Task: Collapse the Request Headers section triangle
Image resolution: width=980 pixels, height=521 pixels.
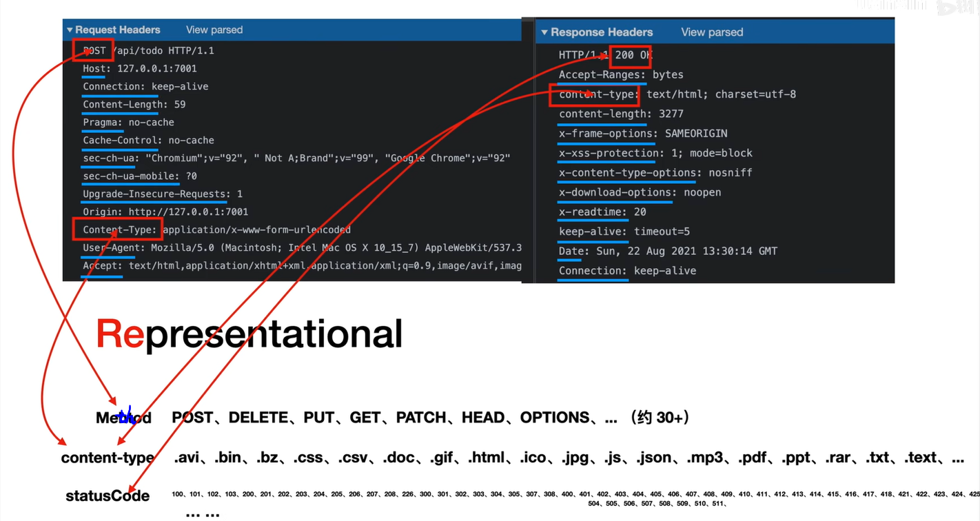Action: click(x=70, y=30)
